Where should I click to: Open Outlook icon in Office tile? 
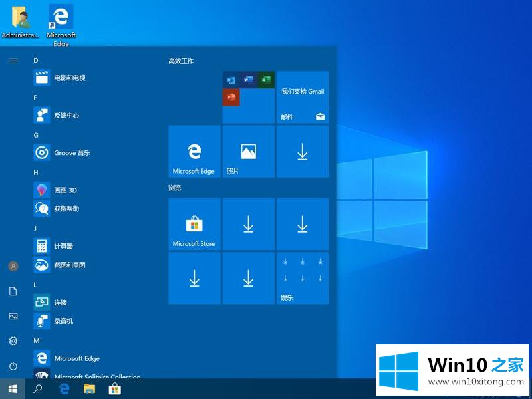(231, 80)
